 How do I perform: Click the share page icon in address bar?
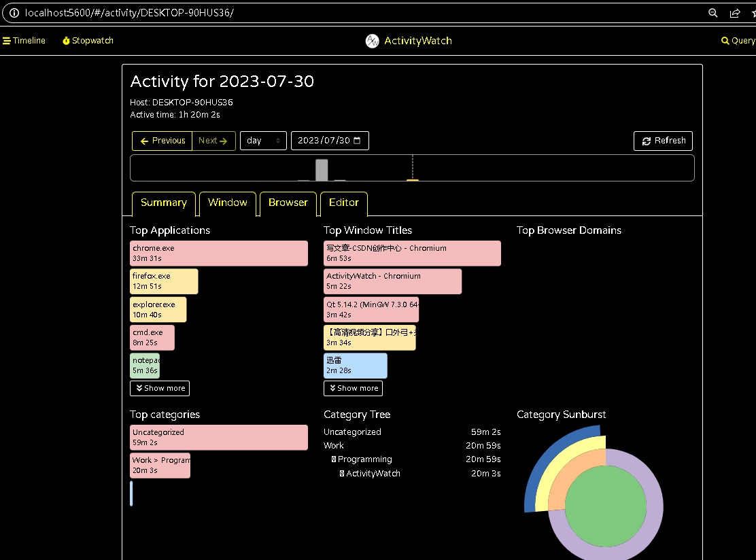coord(735,13)
